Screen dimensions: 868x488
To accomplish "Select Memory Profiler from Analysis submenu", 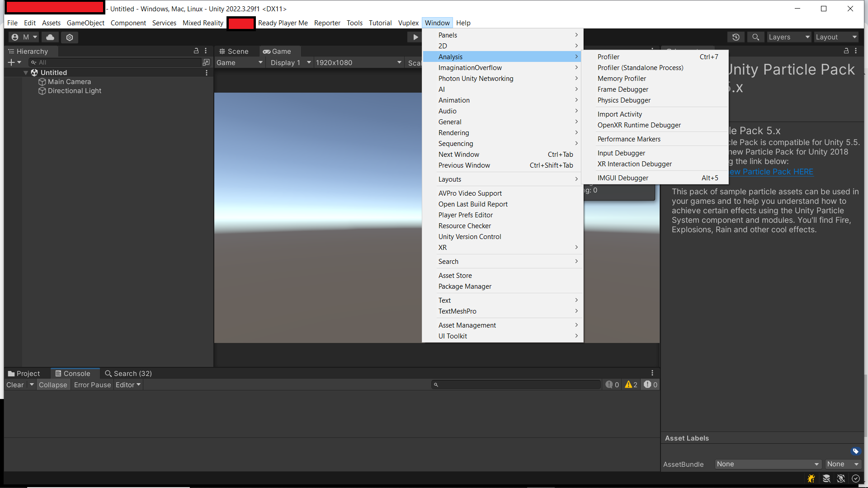I will (622, 79).
